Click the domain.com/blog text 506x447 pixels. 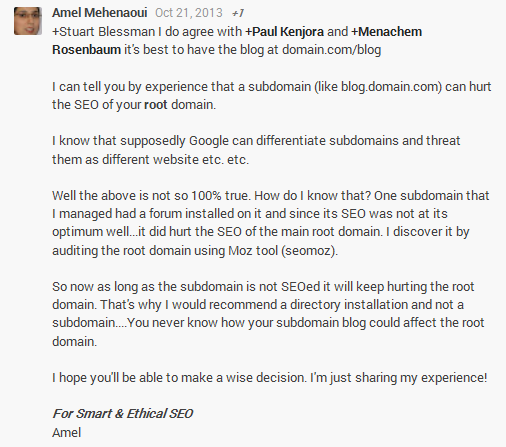[331, 50]
